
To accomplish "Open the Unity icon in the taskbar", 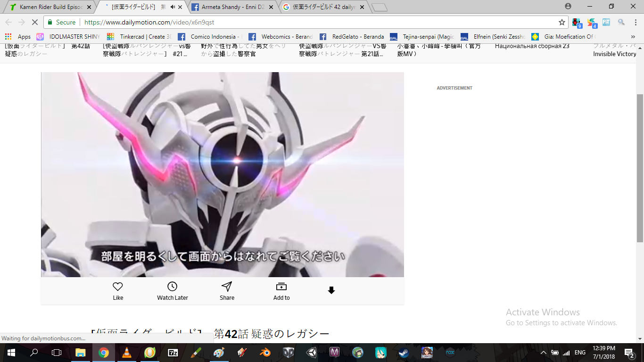I will (x=311, y=353).
